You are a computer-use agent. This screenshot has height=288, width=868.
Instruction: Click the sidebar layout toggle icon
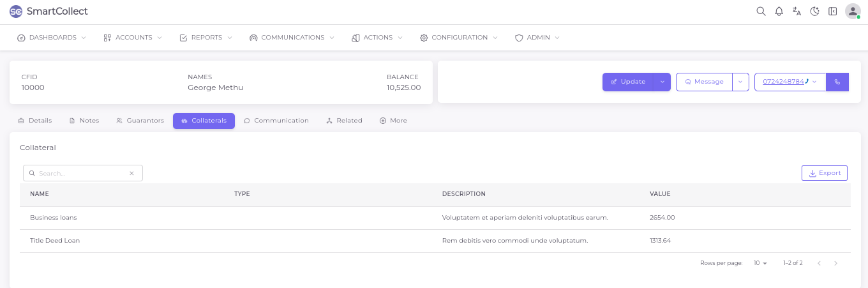coord(832,11)
